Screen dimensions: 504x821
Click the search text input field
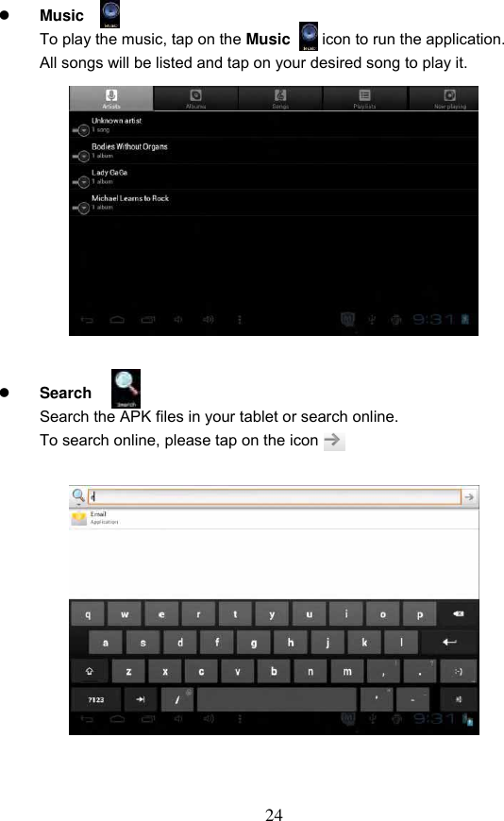274,496
